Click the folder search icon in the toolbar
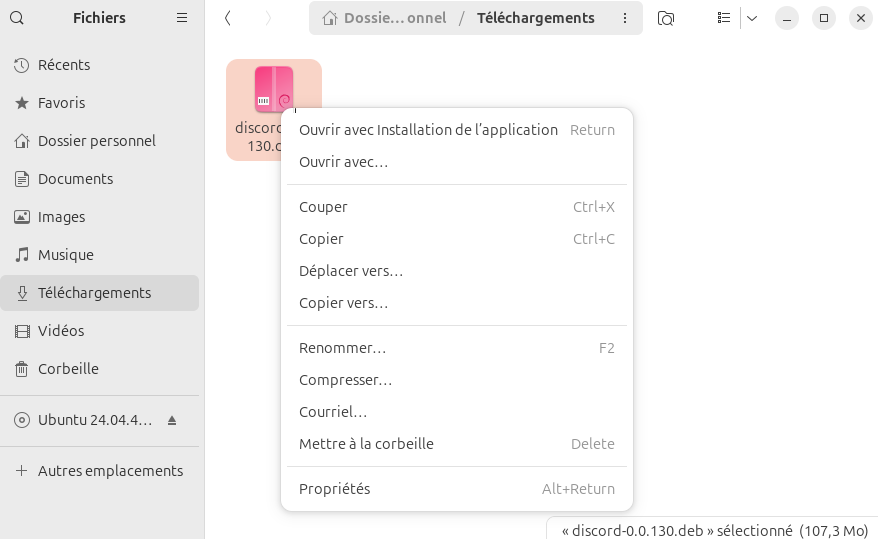The width and height of the screenshot is (878, 539). pos(666,18)
